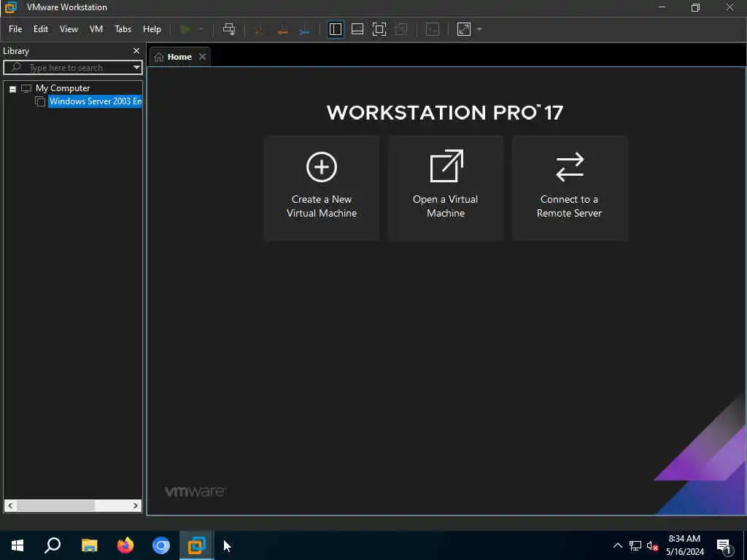Click the Manage Snapshots toolbar icon
The height and width of the screenshot is (560, 747).
tap(305, 29)
